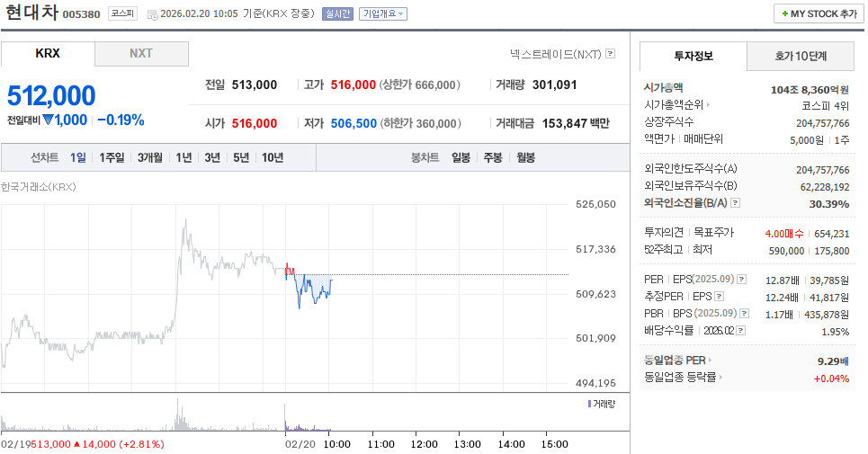Show the 월봉 candlestick chart

[525, 157]
